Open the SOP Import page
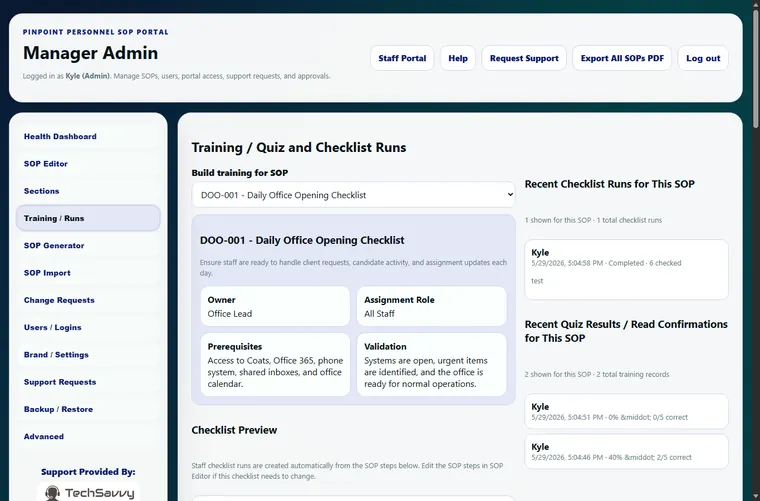 [x=88, y=273]
